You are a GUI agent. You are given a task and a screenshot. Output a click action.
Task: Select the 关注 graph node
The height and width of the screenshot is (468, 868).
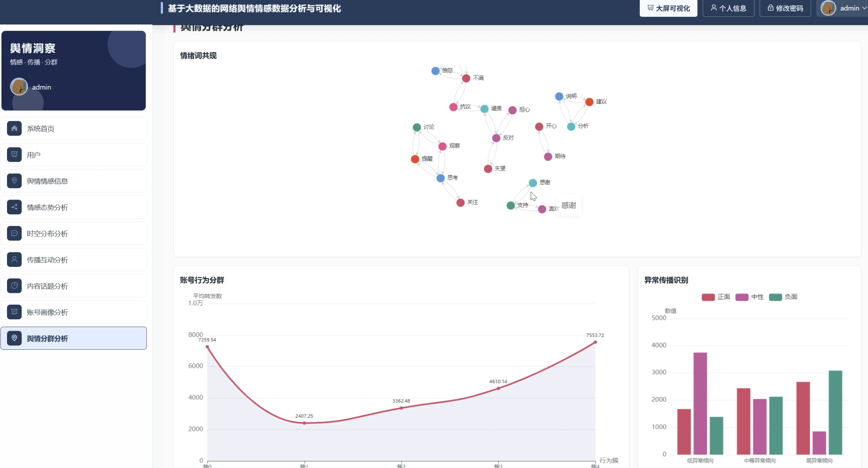[x=460, y=203]
